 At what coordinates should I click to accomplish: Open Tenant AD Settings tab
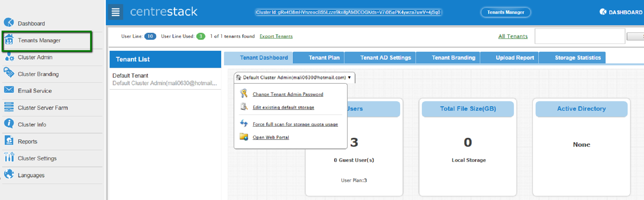tap(380, 58)
